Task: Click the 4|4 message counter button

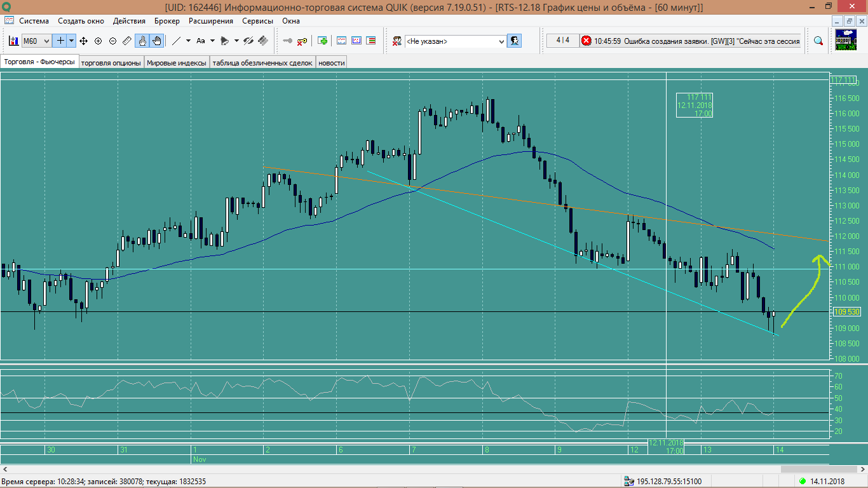Action: coord(562,41)
